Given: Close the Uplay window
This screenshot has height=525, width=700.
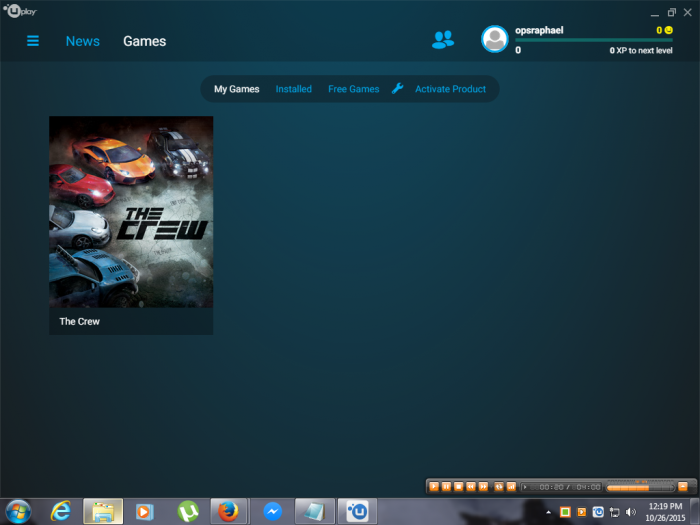Looking at the screenshot, I should coord(688,12).
